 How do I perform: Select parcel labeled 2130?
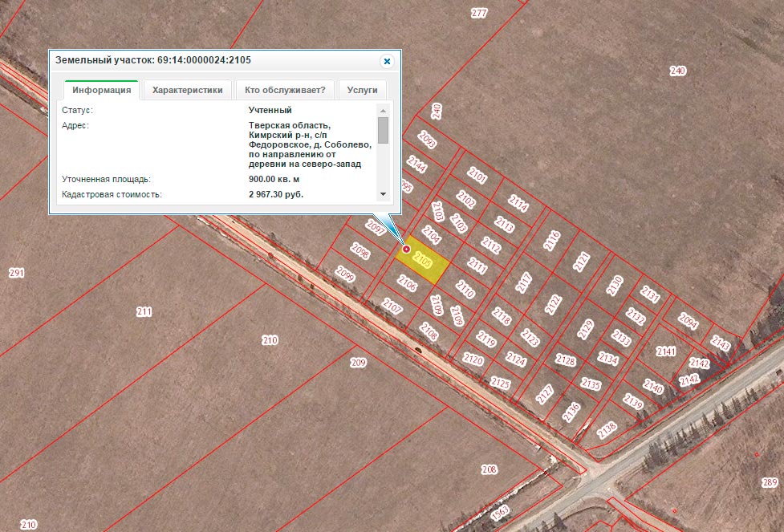pyautogui.click(x=615, y=286)
